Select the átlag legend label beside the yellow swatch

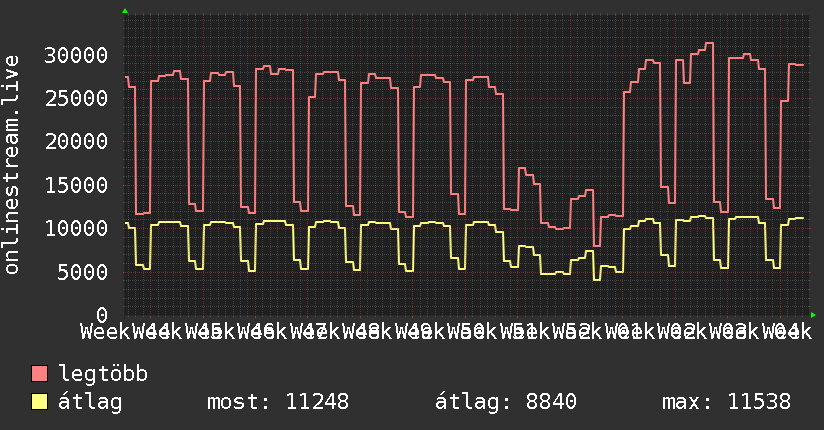click(x=90, y=402)
